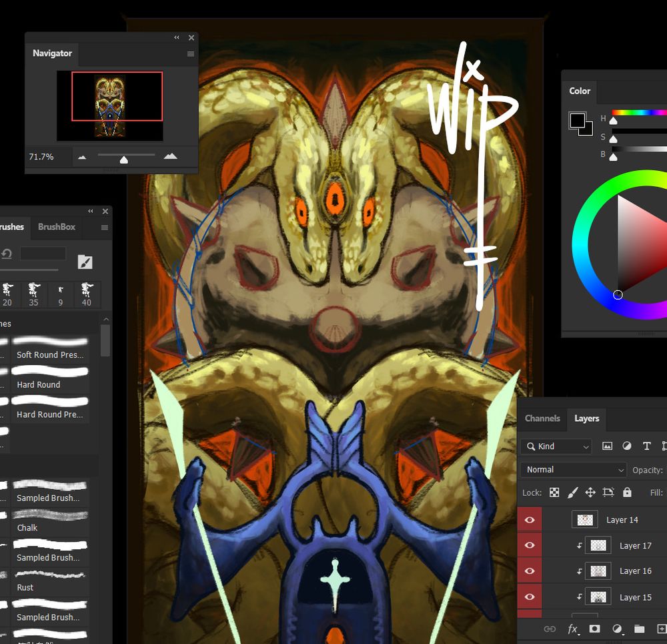
Task: Hide Layer 16 via its eye icon
Action: point(530,571)
